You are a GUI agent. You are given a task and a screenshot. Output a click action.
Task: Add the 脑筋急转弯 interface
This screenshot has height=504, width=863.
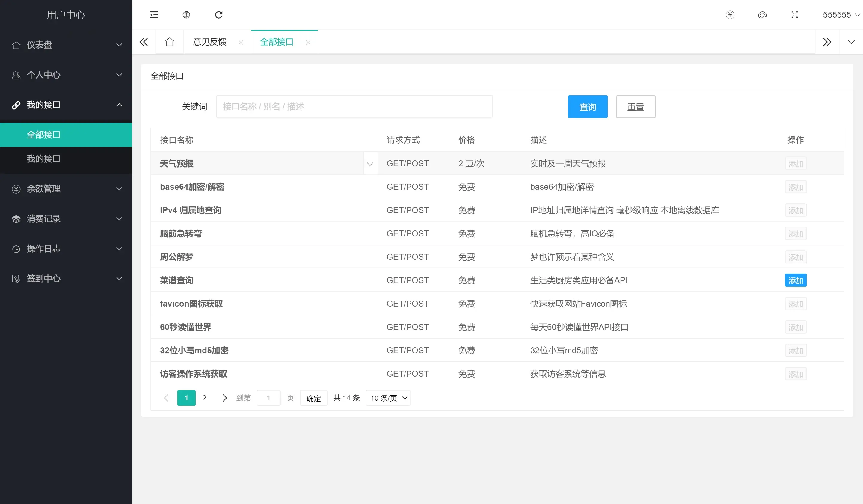[x=796, y=234]
